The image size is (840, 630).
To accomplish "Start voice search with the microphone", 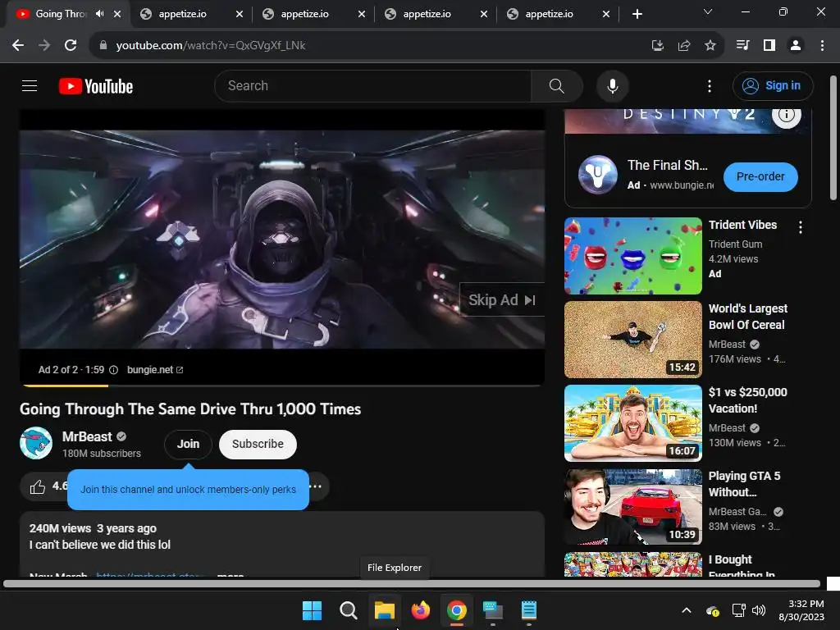I will [x=612, y=85].
